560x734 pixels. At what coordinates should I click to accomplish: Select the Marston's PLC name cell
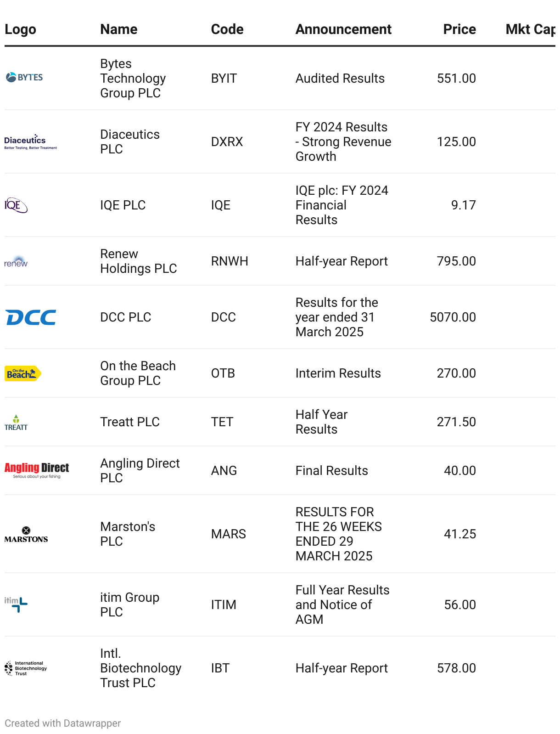128,534
